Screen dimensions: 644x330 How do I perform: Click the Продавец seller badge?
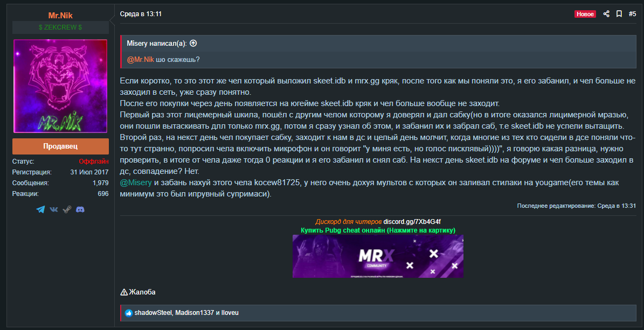(60, 146)
